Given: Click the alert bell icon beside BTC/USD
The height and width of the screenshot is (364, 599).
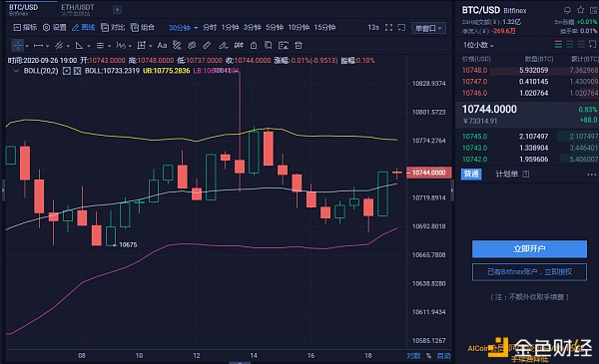Looking at the screenshot, I should (x=568, y=10).
